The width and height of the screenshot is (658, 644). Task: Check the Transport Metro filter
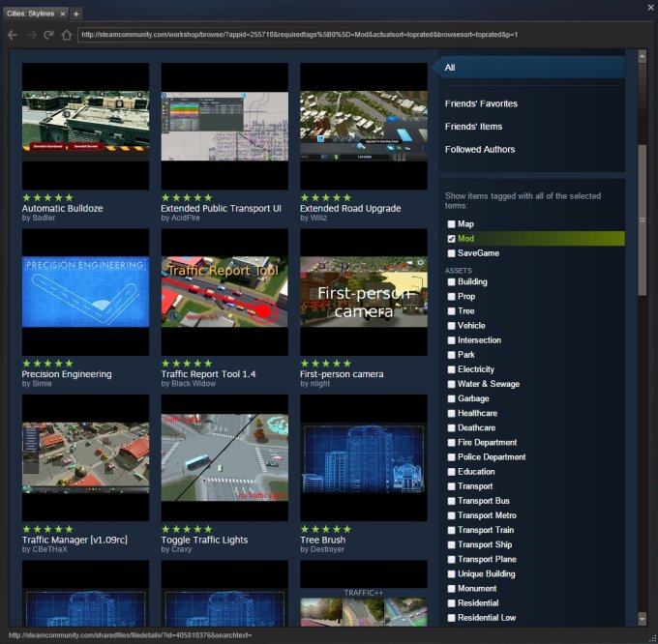(x=451, y=515)
